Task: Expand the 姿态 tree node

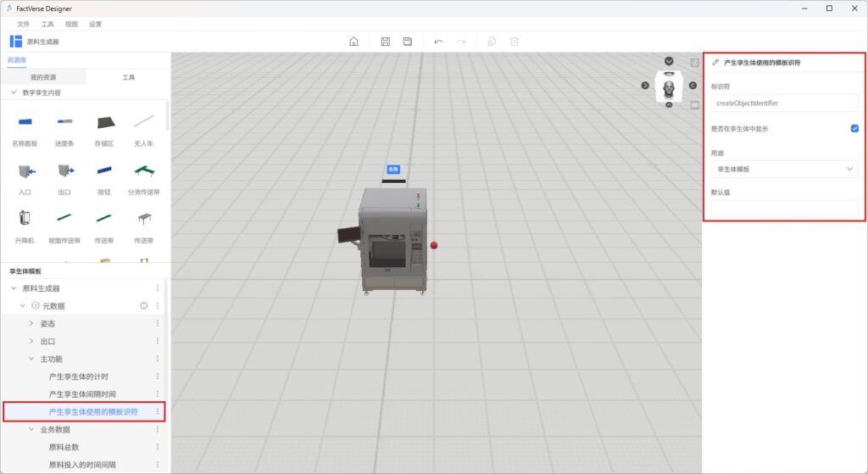Action: click(31, 324)
